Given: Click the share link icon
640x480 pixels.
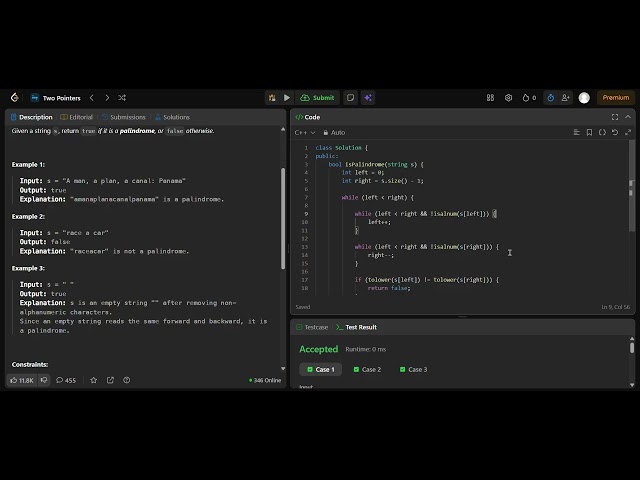Looking at the screenshot, I should [110, 380].
